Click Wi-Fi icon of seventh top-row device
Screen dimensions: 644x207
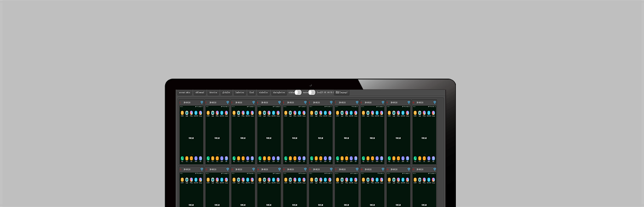tap(356, 103)
